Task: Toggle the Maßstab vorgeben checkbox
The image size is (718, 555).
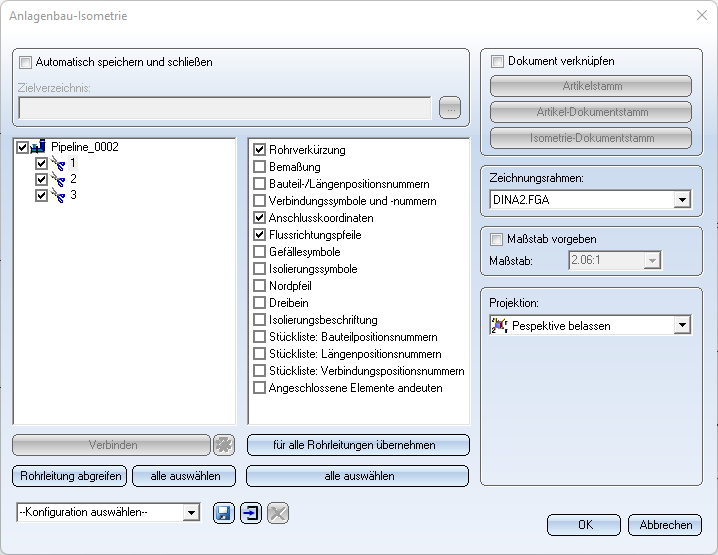Action: click(x=496, y=239)
